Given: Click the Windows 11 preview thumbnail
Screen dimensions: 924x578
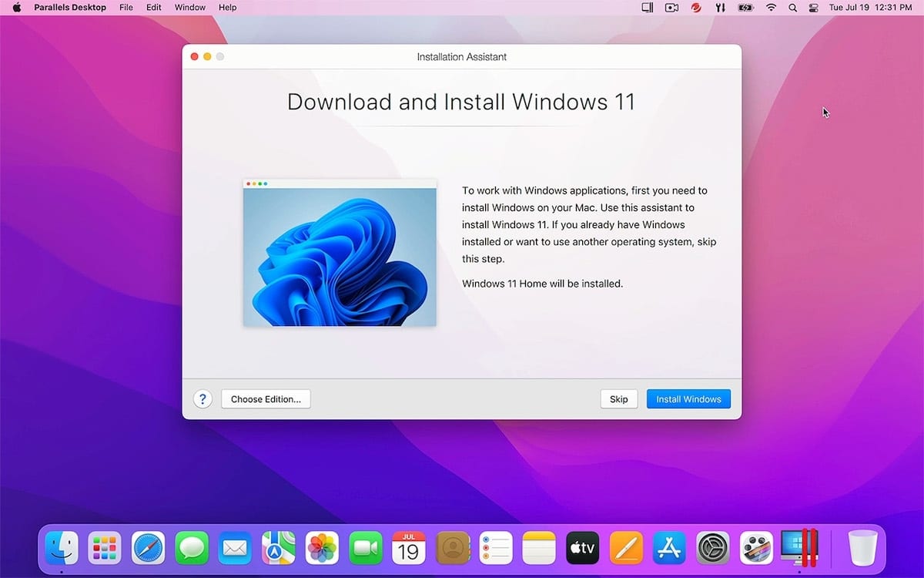Looking at the screenshot, I should [340, 253].
